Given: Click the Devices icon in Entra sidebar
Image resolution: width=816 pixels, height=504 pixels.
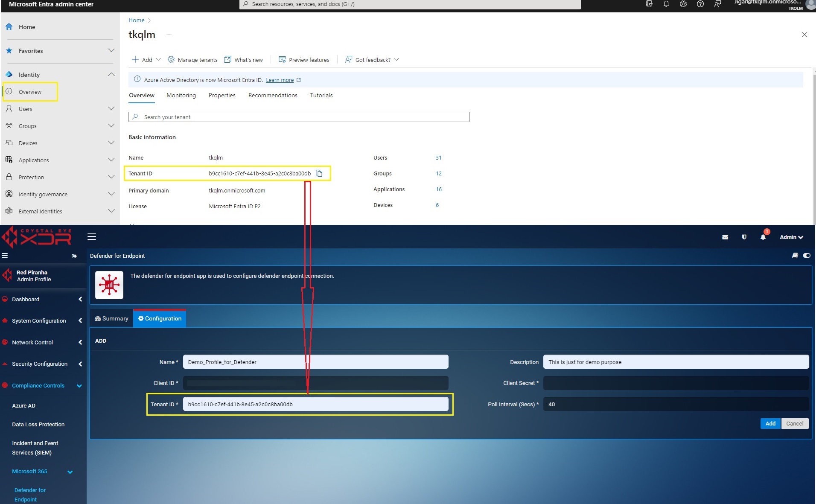Looking at the screenshot, I should click(9, 143).
